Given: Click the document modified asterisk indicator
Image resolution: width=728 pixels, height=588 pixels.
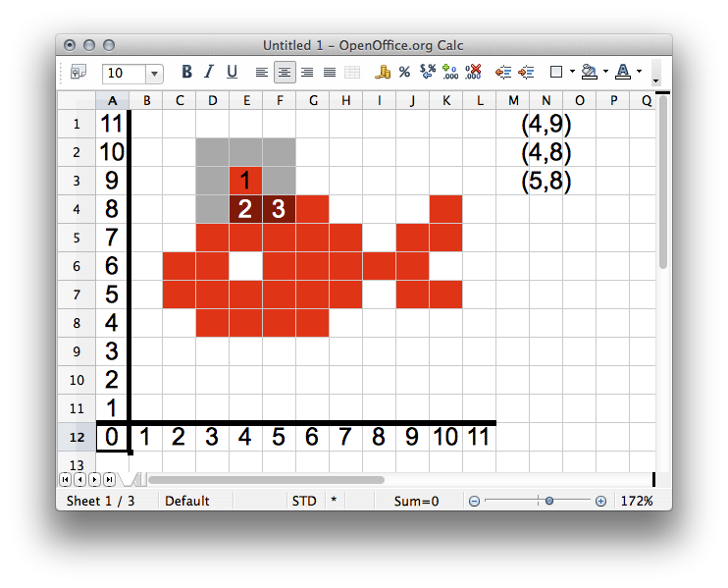Looking at the screenshot, I should point(334,501).
